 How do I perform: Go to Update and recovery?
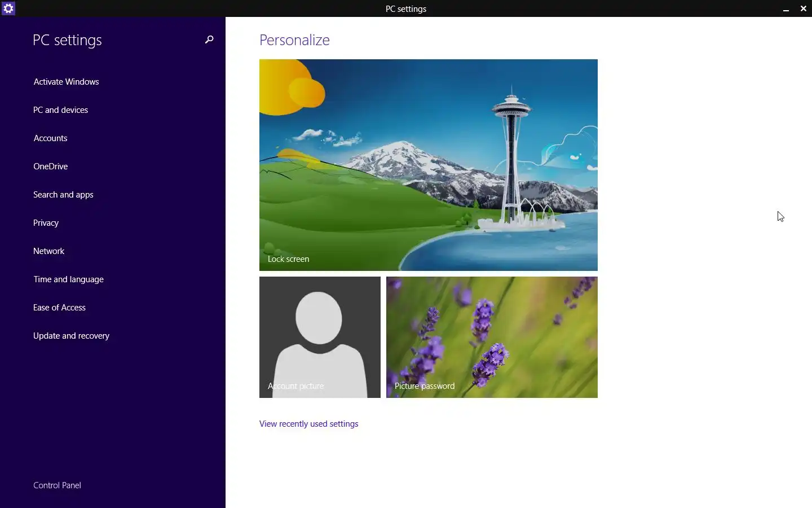[71, 336]
